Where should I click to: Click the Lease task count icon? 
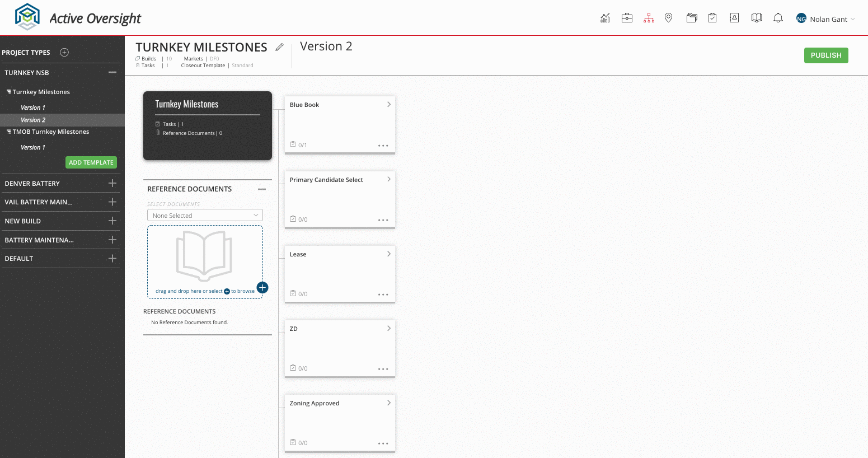pos(293,293)
